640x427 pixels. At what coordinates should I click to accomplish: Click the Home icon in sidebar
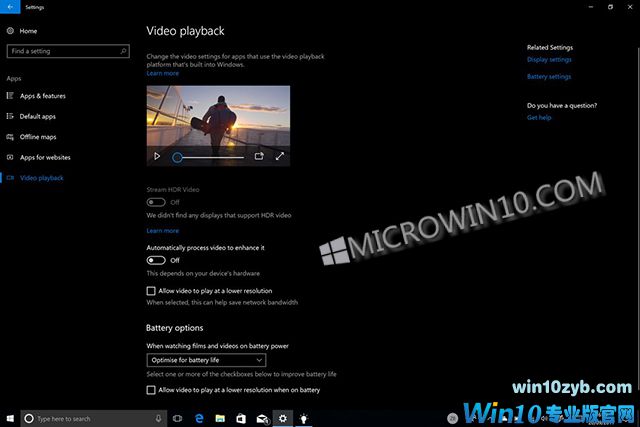[11, 31]
